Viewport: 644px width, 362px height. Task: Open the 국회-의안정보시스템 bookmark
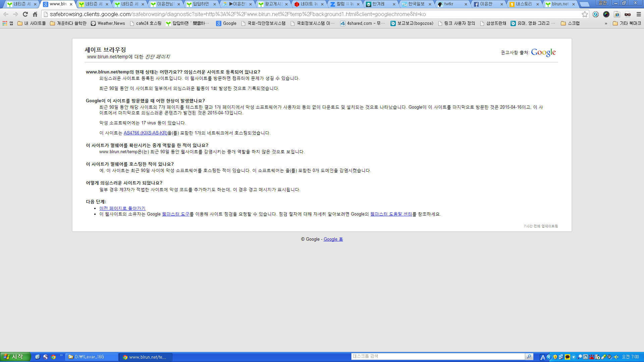click(x=263, y=23)
